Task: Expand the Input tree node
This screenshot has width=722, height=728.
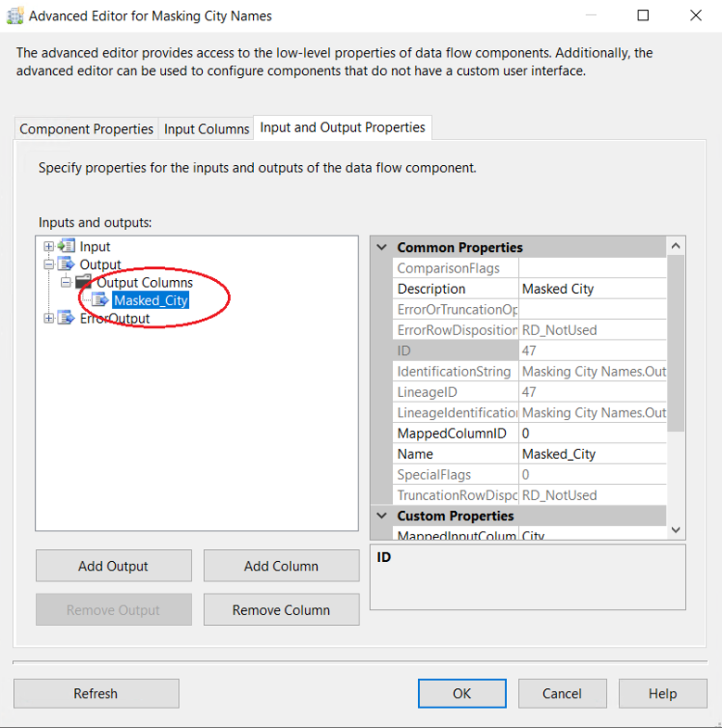Action: (49, 247)
